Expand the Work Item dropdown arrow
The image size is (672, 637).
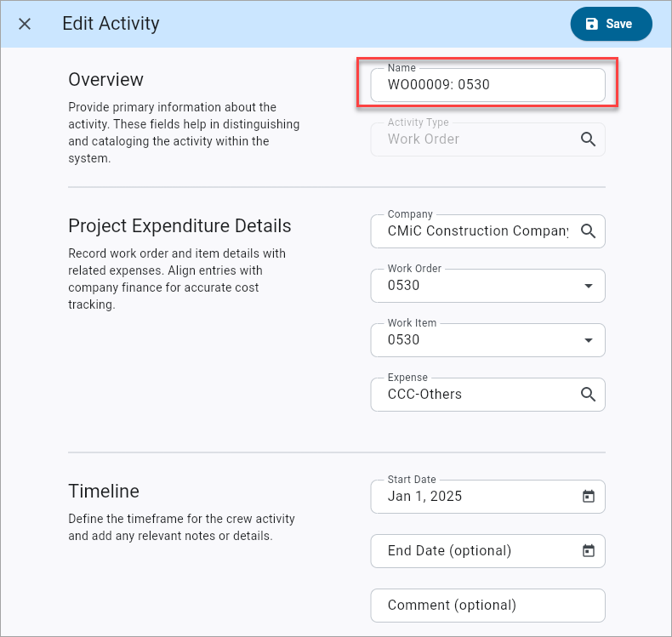click(x=589, y=340)
